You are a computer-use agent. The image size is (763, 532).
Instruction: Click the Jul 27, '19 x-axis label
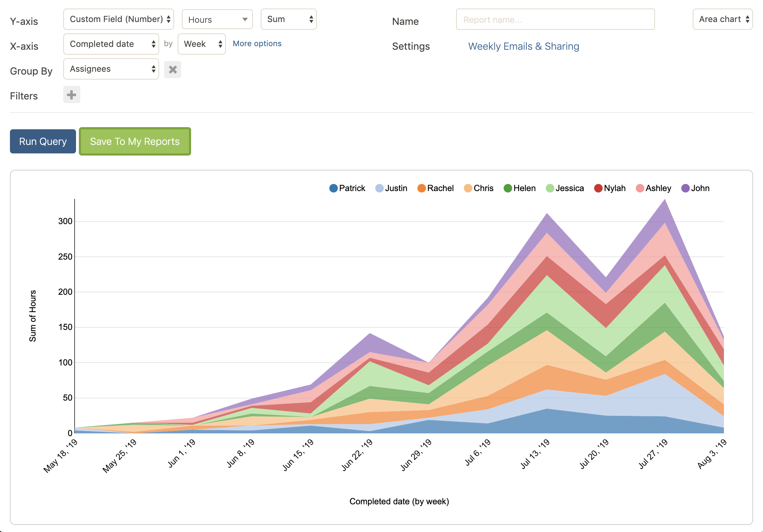pyautogui.click(x=653, y=454)
